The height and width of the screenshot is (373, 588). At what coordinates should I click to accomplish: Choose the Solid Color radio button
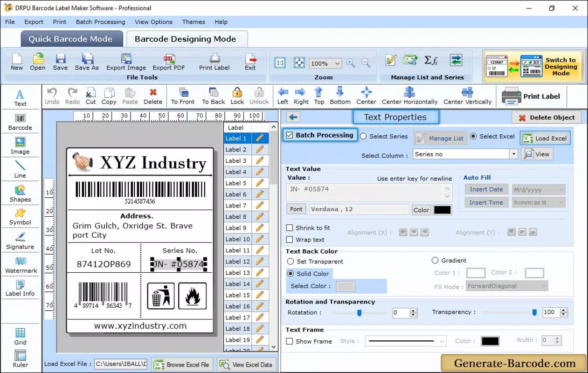[x=291, y=274]
